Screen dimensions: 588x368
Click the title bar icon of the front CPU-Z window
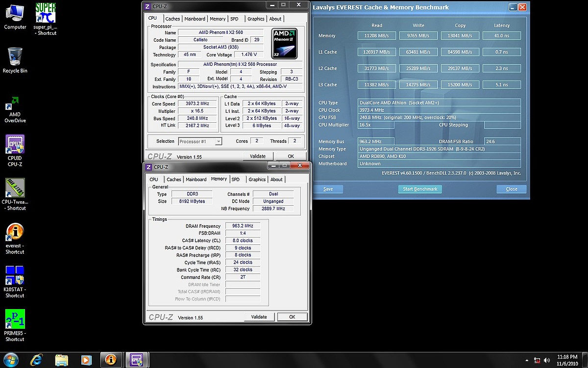(149, 167)
